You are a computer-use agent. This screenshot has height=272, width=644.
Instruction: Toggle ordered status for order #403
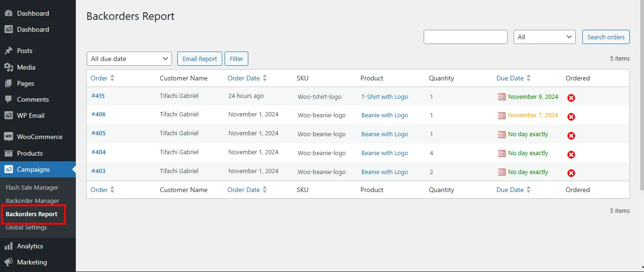(571, 173)
